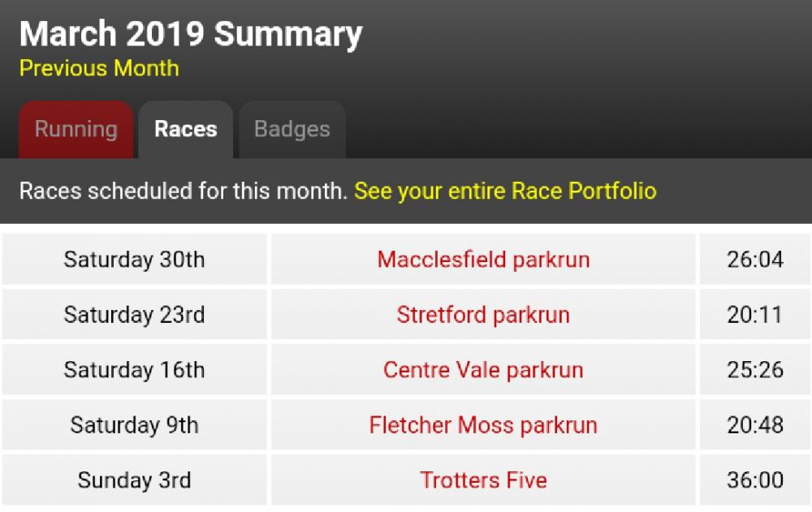Open the Fletcher Moss parkrun race link
The height and width of the screenshot is (512, 812).
click(x=483, y=425)
